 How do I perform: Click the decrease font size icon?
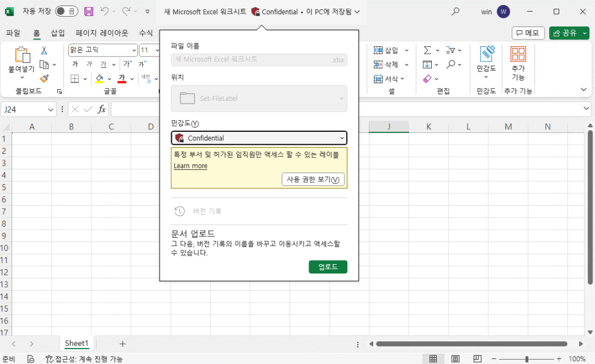[143, 64]
